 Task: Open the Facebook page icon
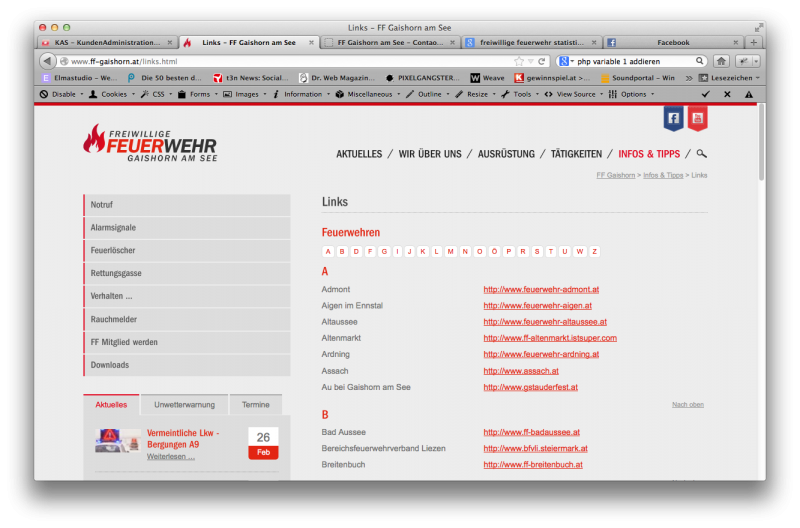click(x=673, y=118)
